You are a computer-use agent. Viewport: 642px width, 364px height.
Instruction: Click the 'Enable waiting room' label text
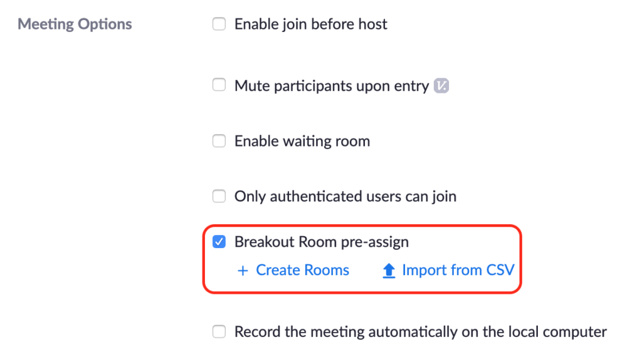(302, 142)
